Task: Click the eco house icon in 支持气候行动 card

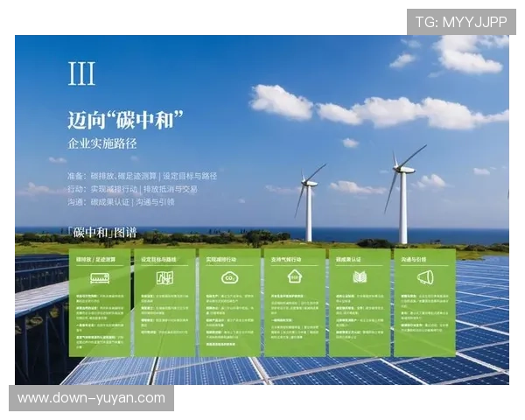Action: pos(295,277)
